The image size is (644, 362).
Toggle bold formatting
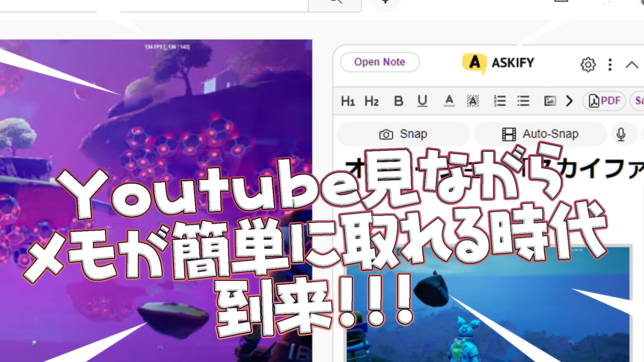[398, 101]
